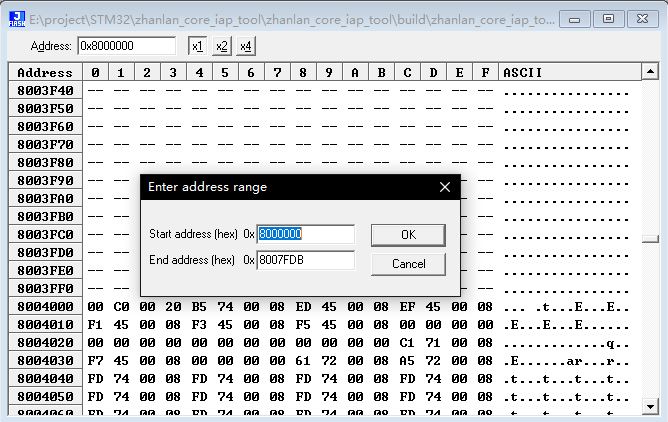Click the Address column header
Viewport: 668px width, 422px height.
[45, 72]
